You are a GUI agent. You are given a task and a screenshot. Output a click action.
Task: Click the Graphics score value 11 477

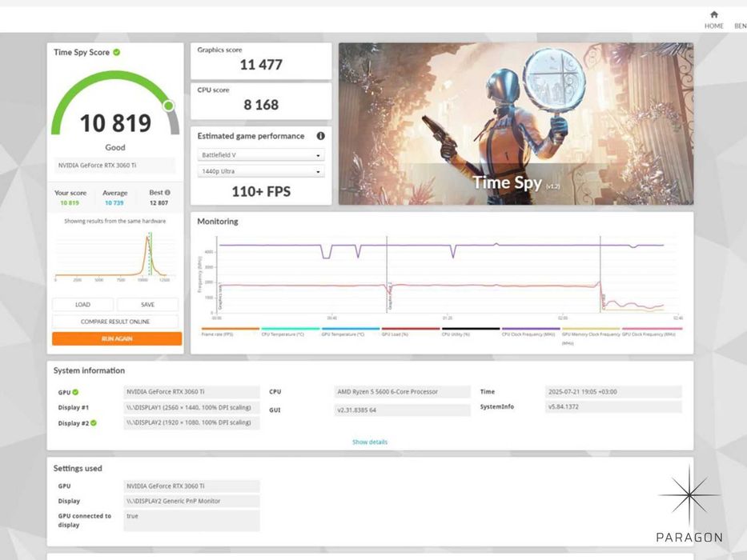coord(261,65)
